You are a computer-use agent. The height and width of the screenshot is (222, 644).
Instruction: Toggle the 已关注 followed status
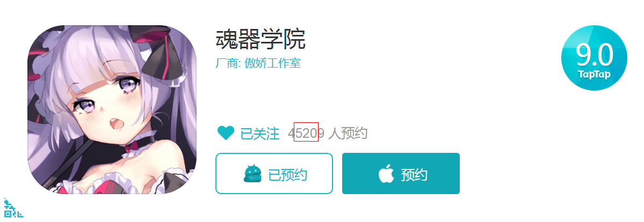tap(259, 134)
